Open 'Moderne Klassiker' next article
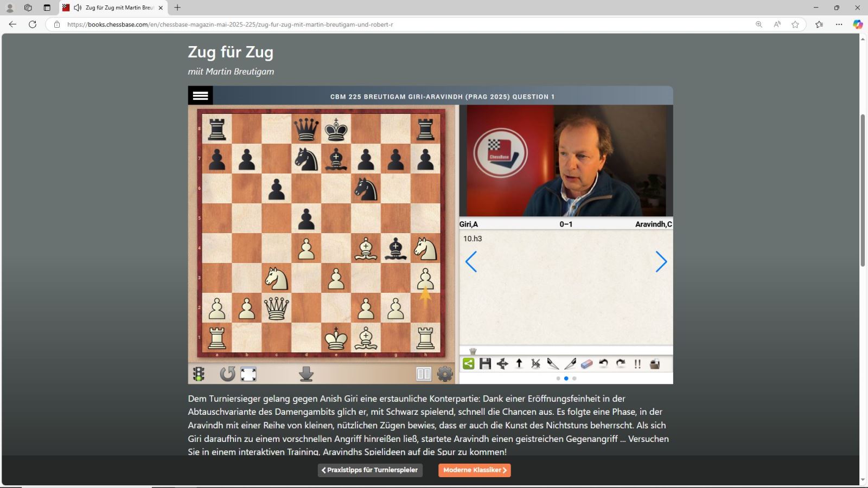 (x=474, y=470)
